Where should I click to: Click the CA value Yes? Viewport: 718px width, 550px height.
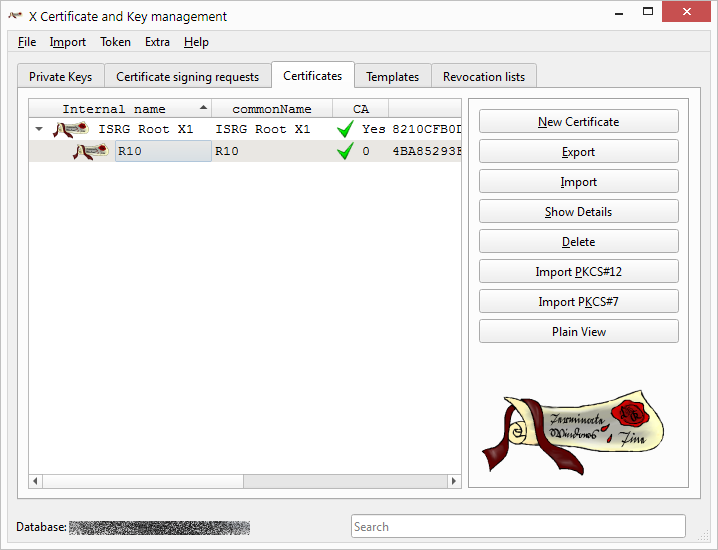pyautogui.click(x=374, y=129)
